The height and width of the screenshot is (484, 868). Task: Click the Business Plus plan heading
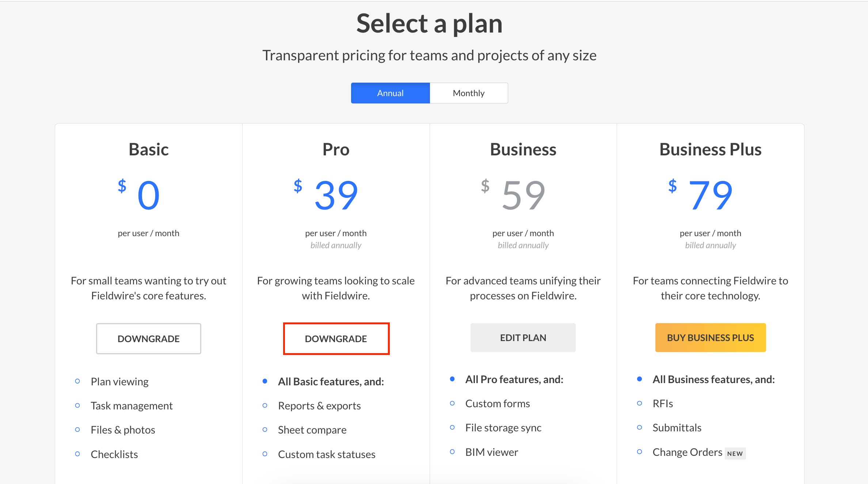click(710, 150)
